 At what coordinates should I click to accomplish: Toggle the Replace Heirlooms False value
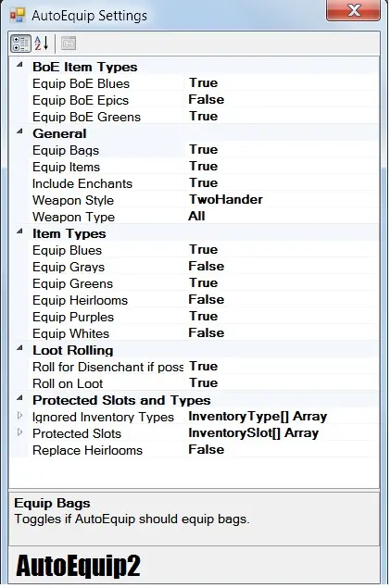point(207,450)
